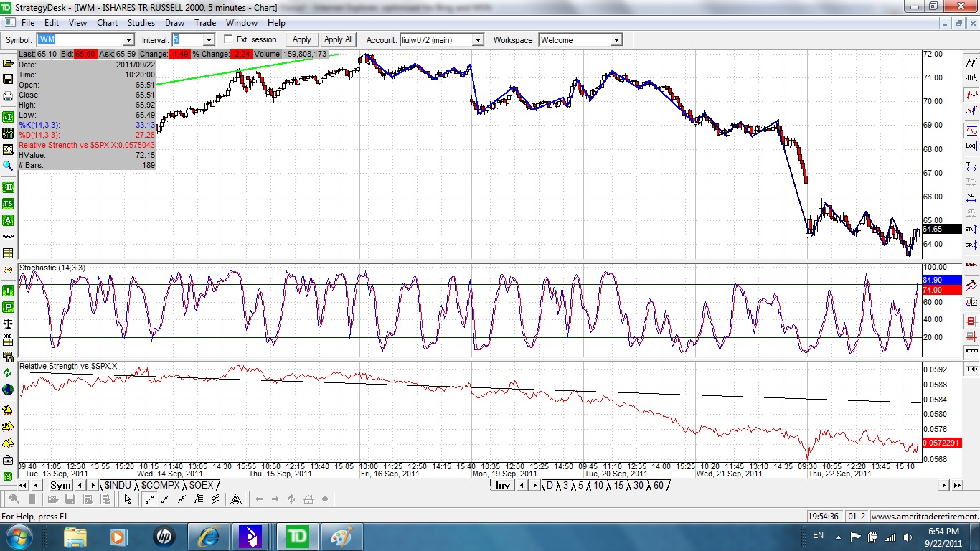Viewport: 980px width, 551px height.
Task: Click the save disk icon in left toolbar
Action: click(x=8, y=79)
